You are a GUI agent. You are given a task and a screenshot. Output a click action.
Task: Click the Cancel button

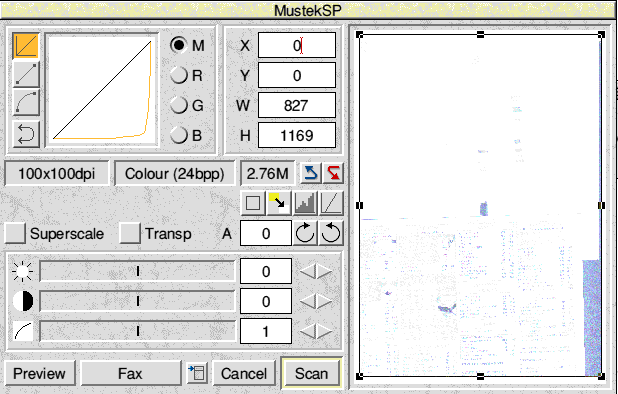click(x=244, y=373)
